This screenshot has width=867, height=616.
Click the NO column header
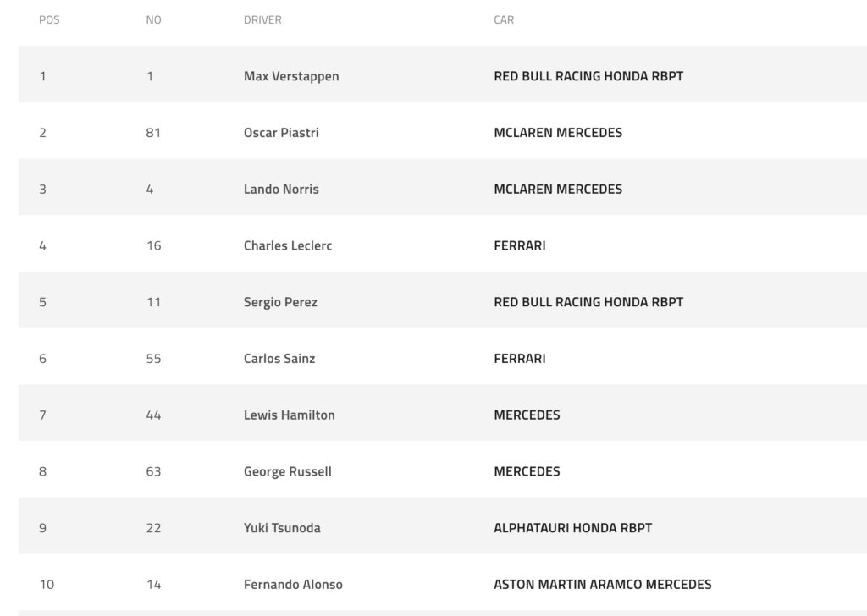[x=153, y=20]
